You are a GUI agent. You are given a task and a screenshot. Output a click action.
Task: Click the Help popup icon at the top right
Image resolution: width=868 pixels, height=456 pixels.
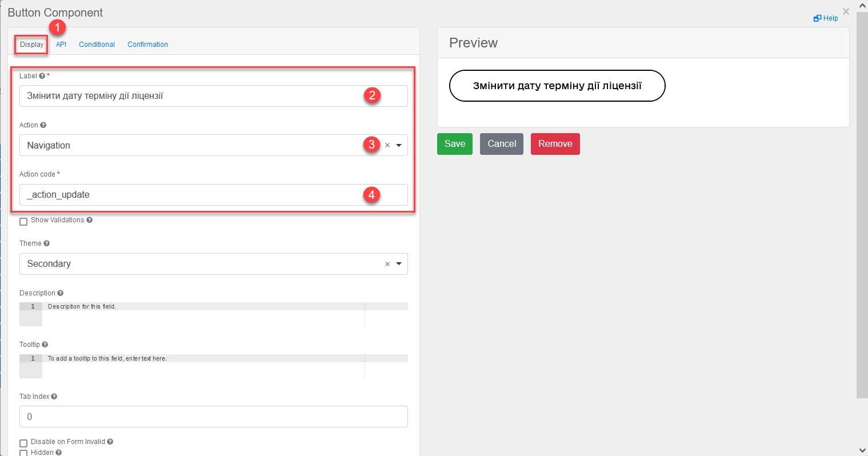pyautogui.click(x=817, y=18)
